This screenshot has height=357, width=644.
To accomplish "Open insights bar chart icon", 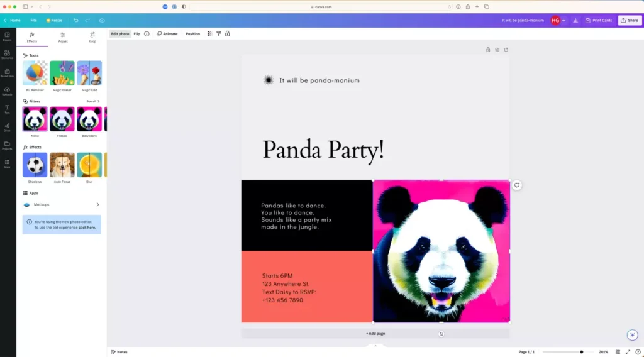I will click(x=575, y=20).
